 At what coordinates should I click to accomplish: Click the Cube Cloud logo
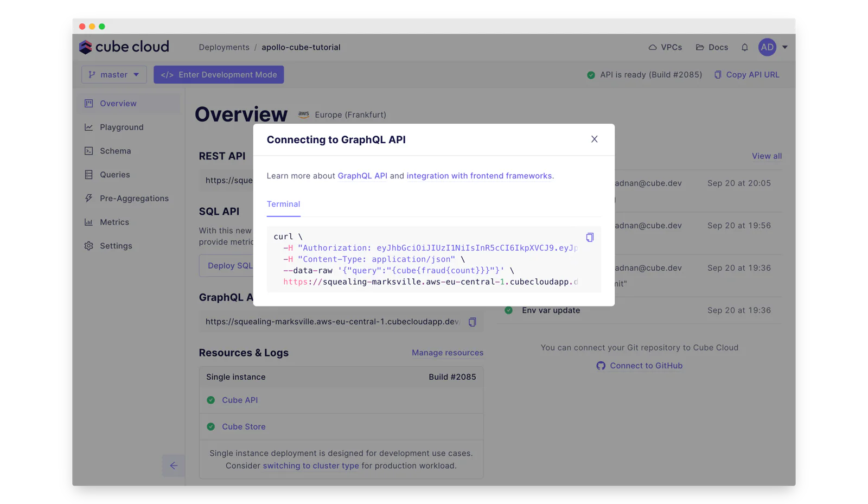pyautogui.click(x=124, y=47)
